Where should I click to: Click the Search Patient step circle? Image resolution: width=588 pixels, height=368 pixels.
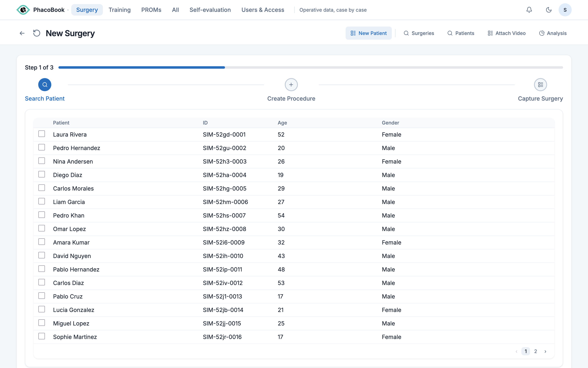pos(45,85)
